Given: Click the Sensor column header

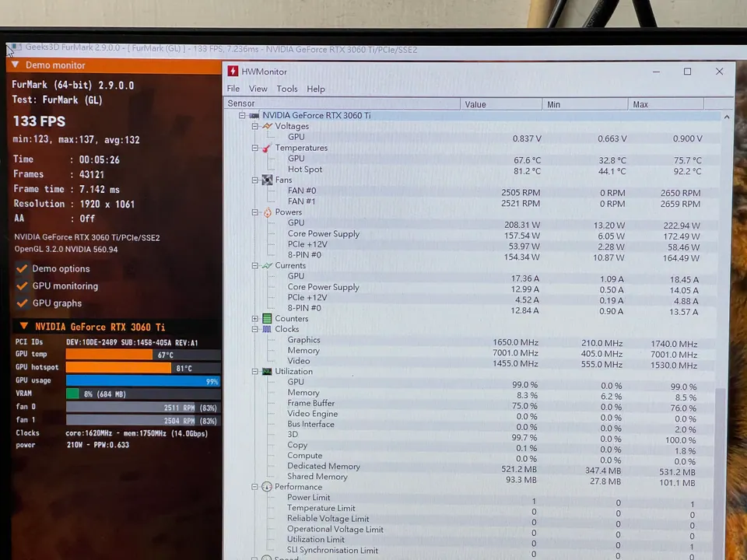Looking at the screenshot, I should (x=342, y=103).
